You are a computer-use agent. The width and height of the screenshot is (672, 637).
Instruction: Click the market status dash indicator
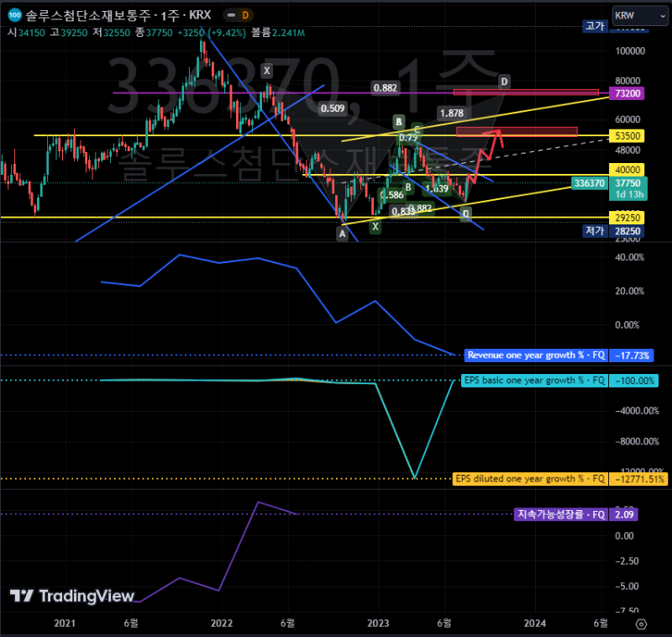(x=231, y=15)
